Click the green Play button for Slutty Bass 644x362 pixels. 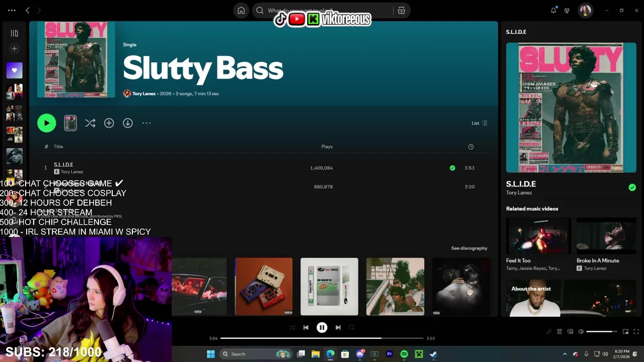tap(46, 123)
